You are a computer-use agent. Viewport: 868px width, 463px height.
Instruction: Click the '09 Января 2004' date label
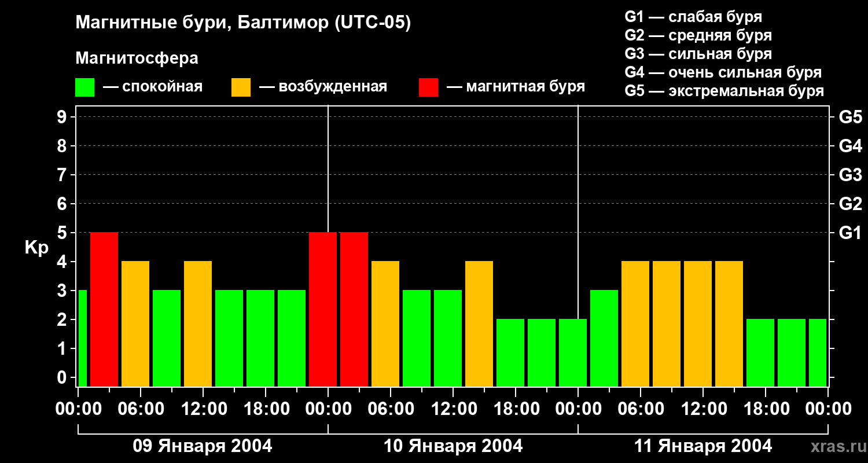pos(203,446)
